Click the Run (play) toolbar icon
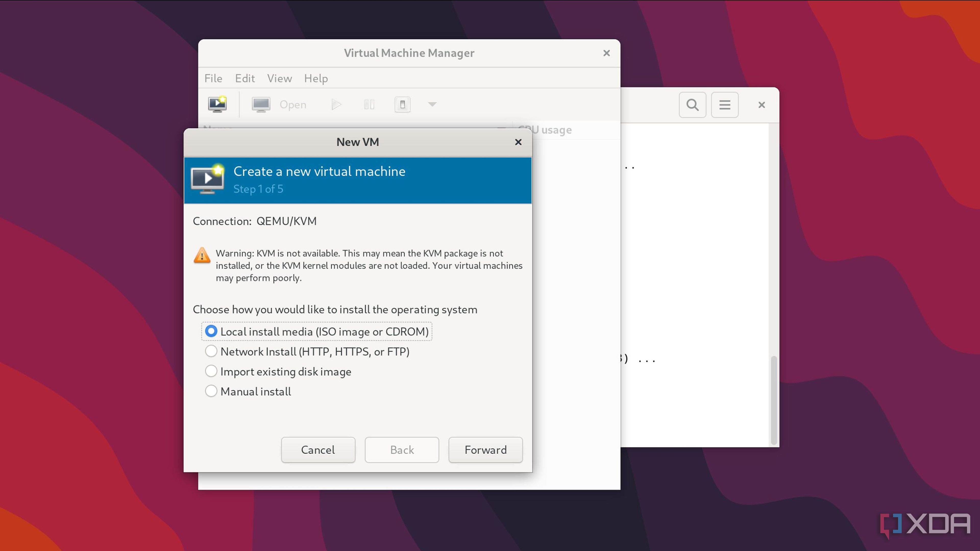980x551 pixels. click(x=336, y=104)
